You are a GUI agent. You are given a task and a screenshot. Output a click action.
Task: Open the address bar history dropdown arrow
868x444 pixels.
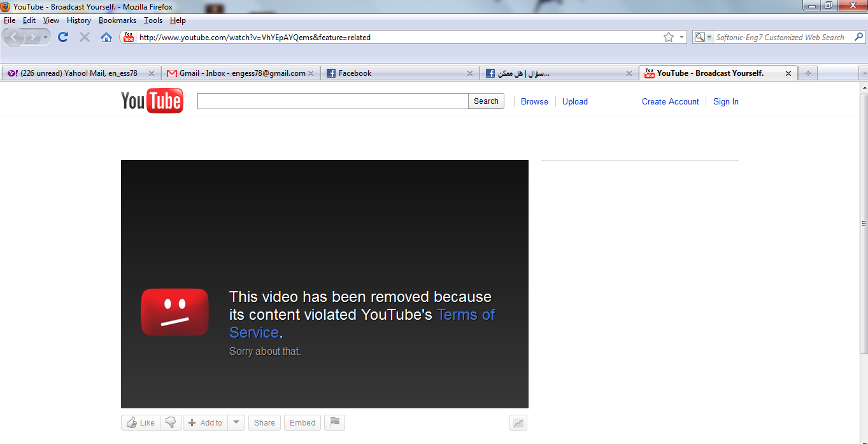(x=682, y=37)
